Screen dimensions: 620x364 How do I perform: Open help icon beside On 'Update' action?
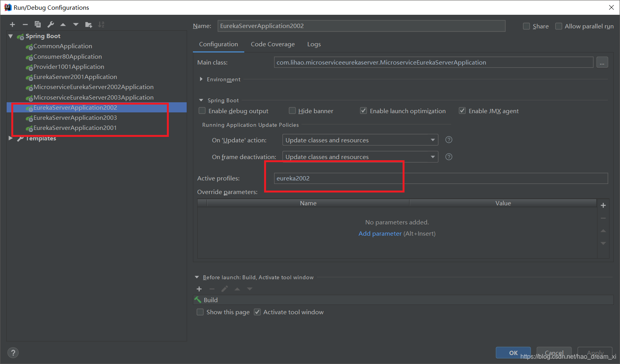pyautogui.click(x=449, y=140)
